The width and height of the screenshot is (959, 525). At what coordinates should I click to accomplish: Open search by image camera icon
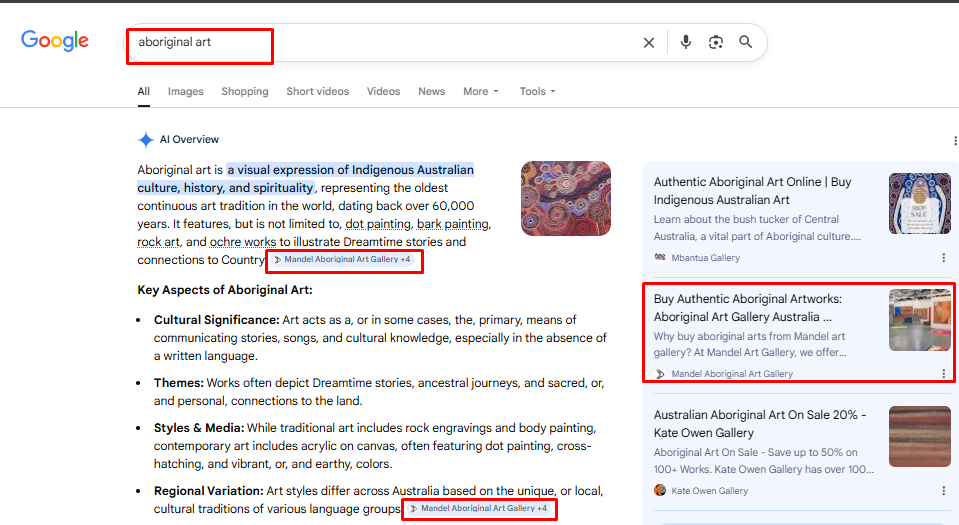tap(716, 42)
